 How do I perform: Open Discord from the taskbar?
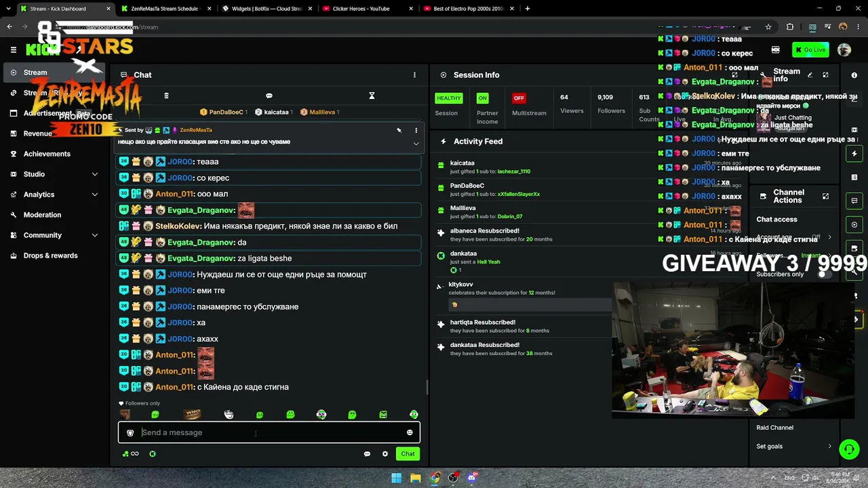473,478
